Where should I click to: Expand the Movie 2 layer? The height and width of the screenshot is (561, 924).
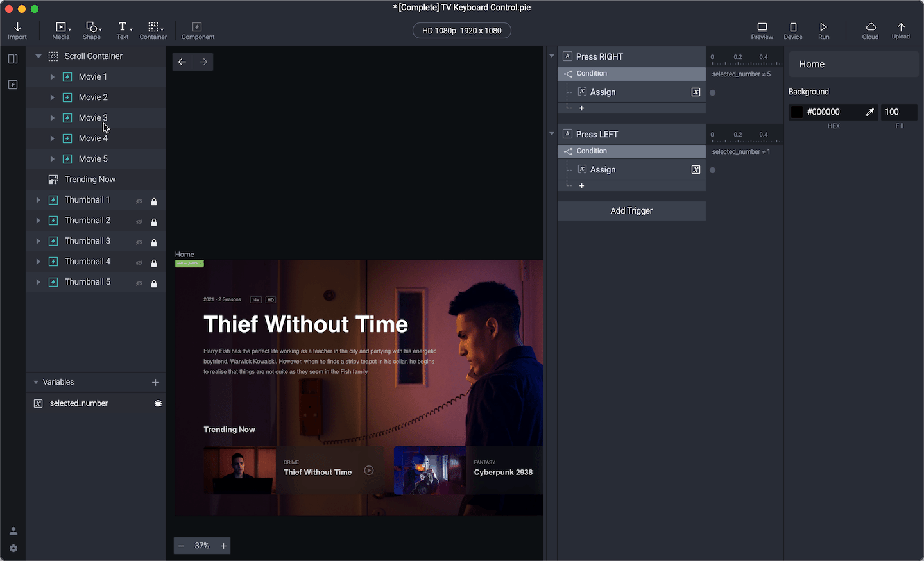tap(53, 97)
